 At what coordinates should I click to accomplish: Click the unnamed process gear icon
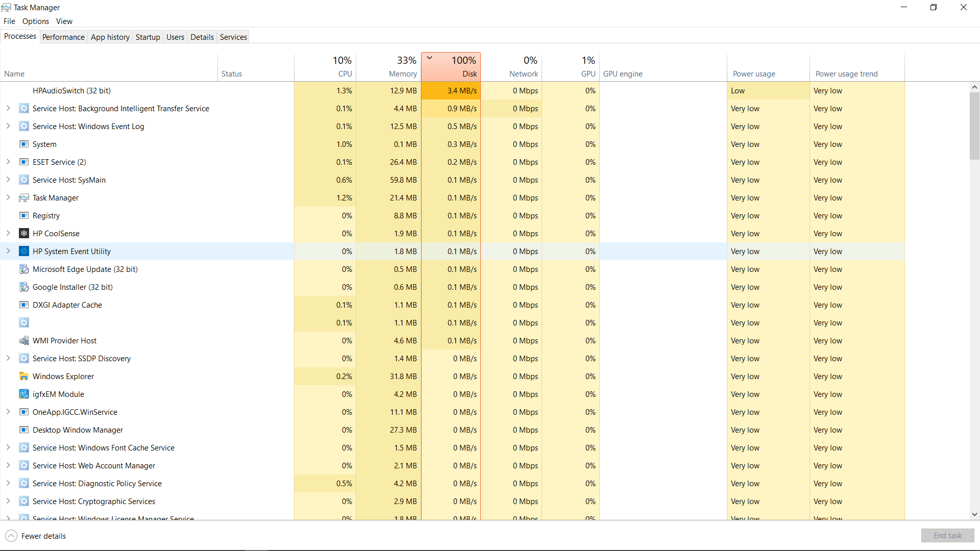click(24, 323)
